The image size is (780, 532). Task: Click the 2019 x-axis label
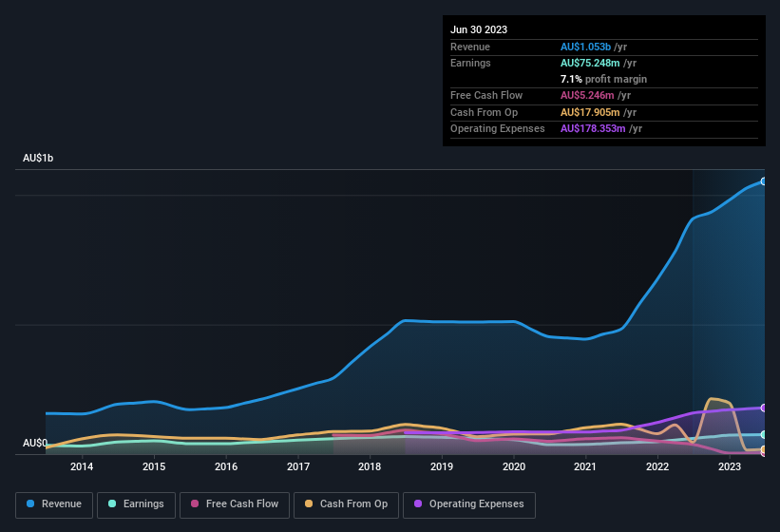442,466
